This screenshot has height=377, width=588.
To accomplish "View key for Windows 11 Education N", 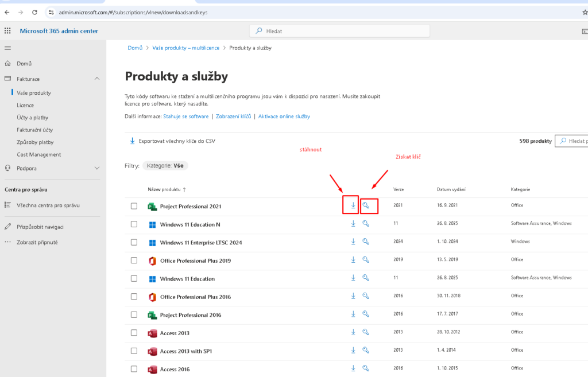I will pos(366,223).
